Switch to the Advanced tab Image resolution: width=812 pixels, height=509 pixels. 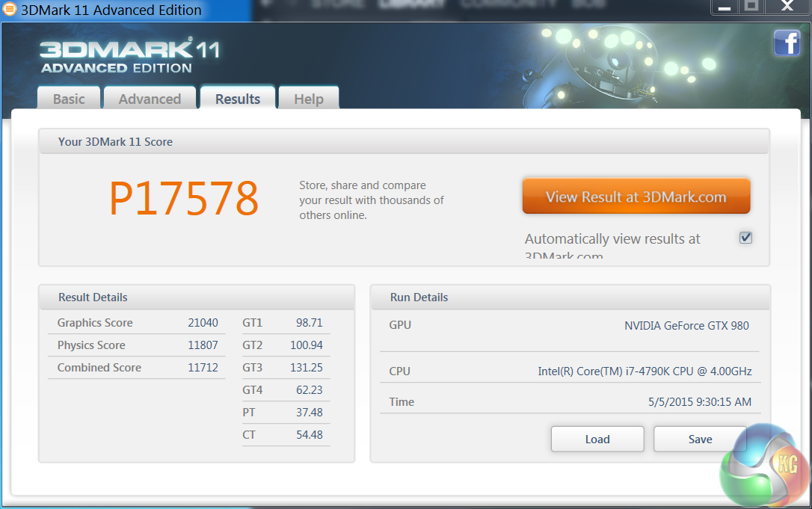(x=150, y=99)
